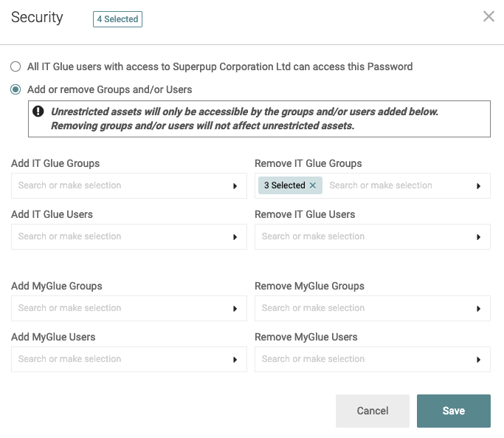This screenshot has height=438, width=504.
Task: Close the Security dialog with X icon
Action: (489, 16)
